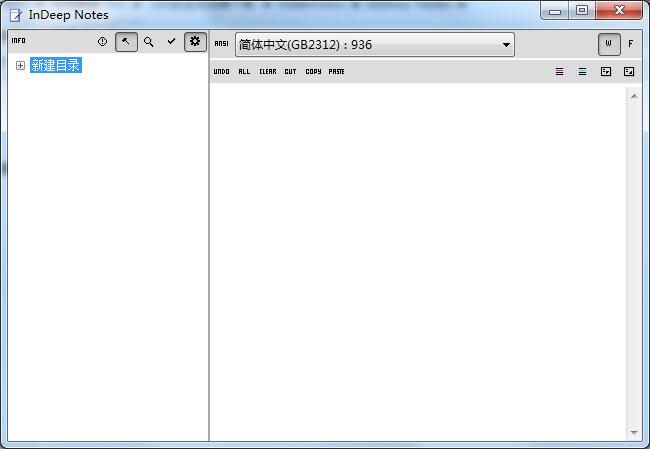The height and width of the screenshot is (449, 650).
Task: Click the ANSI label button
Action: (x=221, y=44)
